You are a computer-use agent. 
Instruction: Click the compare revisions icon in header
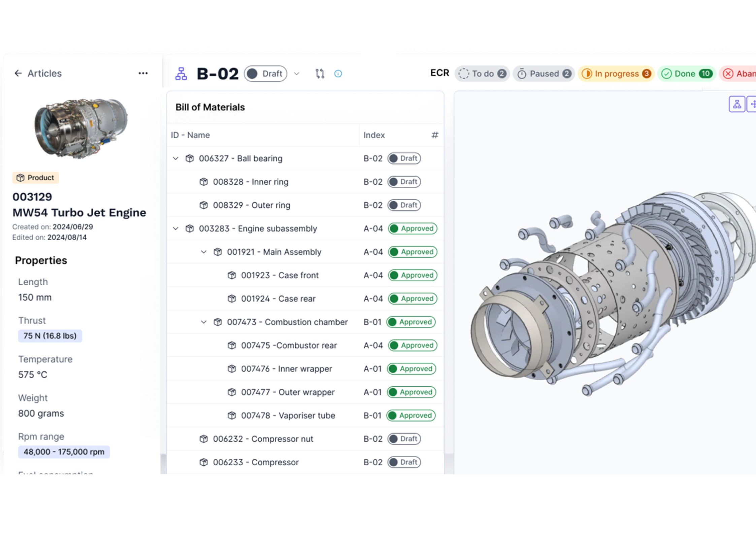pyautogui.click(x=320, y=74)
